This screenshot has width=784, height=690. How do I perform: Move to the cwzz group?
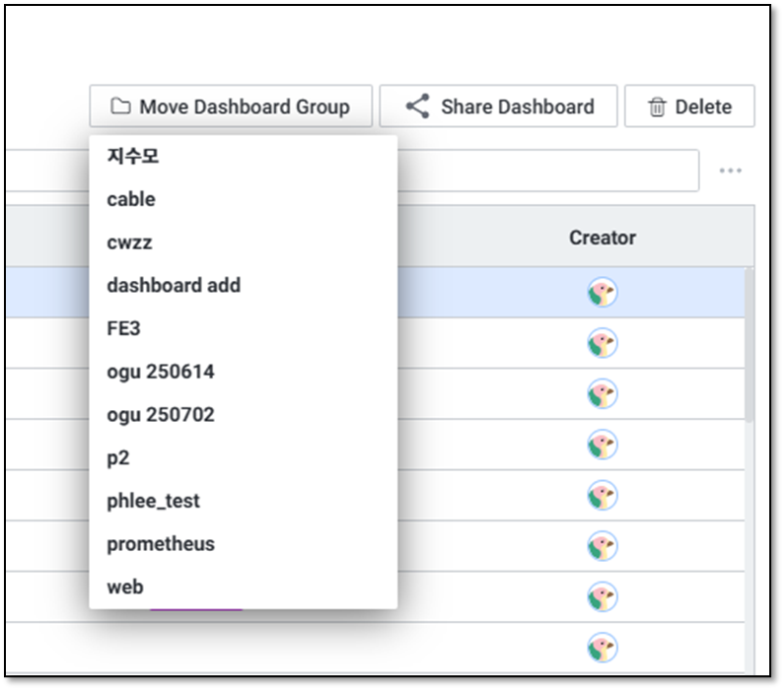pos(129,242)
